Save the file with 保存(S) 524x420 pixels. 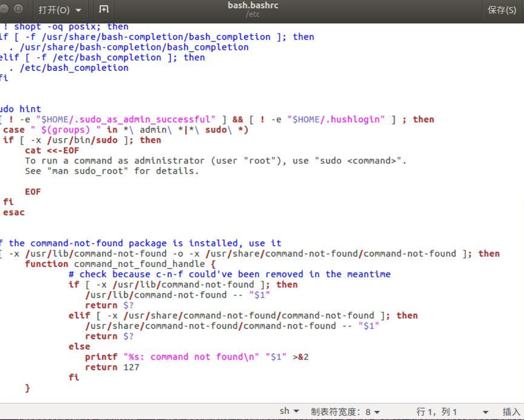click(502, 10)
